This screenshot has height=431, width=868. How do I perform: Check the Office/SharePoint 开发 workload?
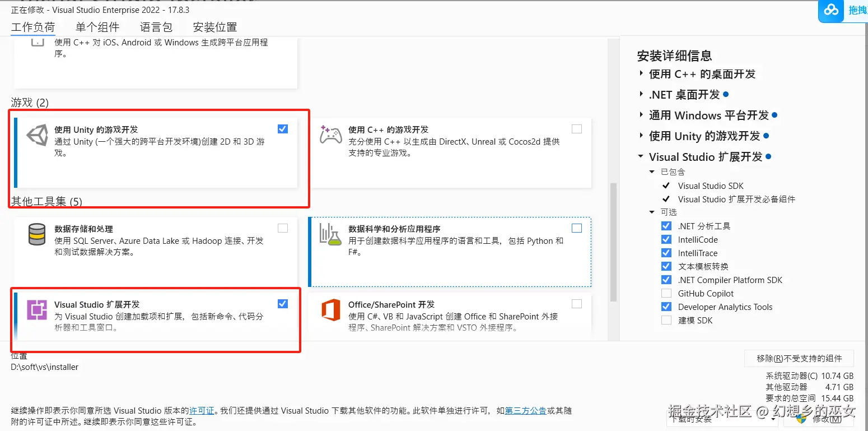tap(577, 304)
